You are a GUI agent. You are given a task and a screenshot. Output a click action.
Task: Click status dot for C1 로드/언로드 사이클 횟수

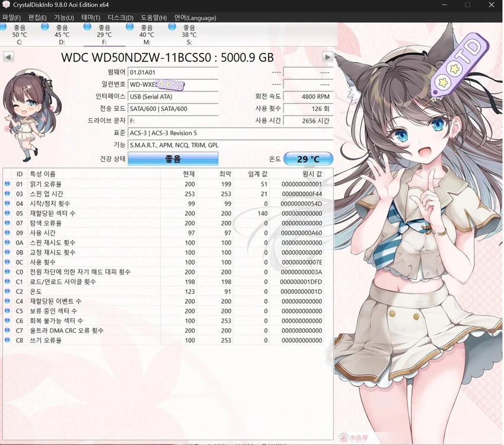[7, 281]
